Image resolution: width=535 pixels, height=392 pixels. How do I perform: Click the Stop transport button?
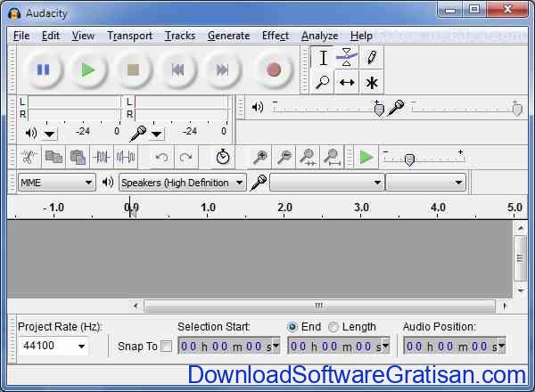(133, 69)
